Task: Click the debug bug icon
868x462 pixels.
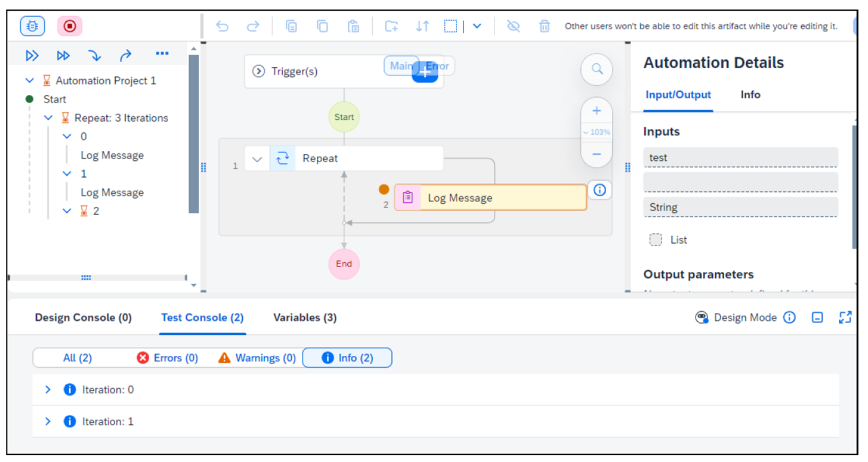Action: coord(32,26)
